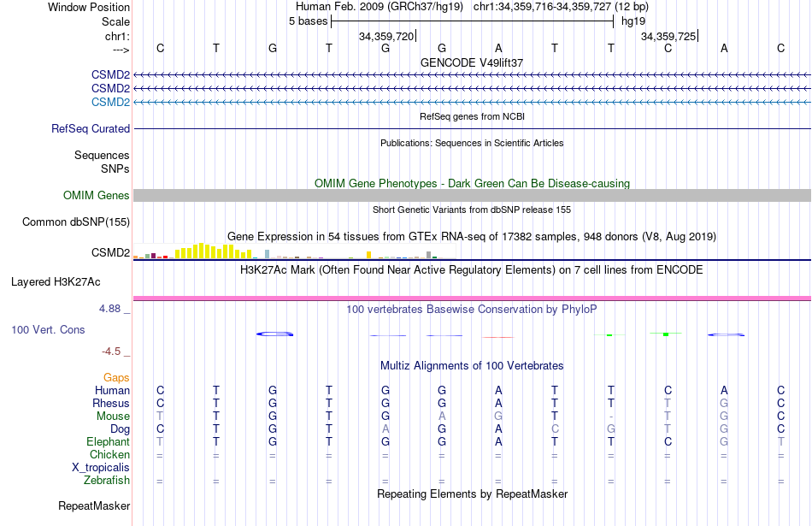Select the Chicken alignment row label

coord(109,454)
